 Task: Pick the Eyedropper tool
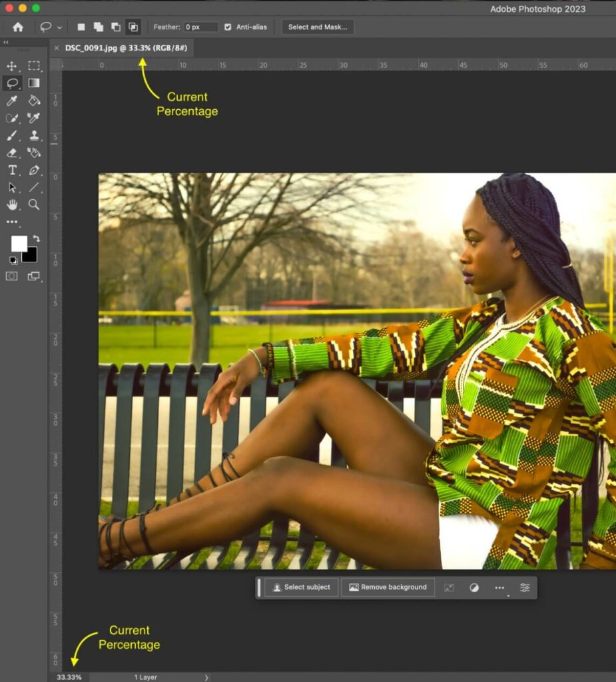11,101
